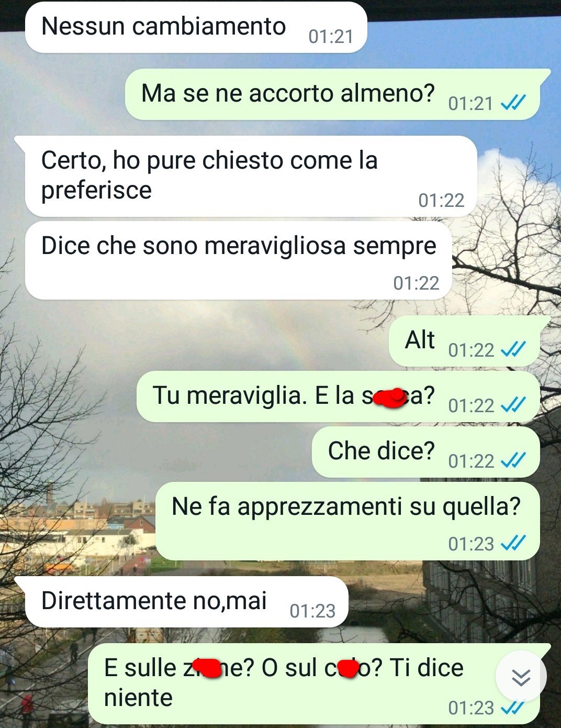Screen dimensions: 561x728
Task: Tap the 'Tu meraviglia. E la' message bubble
Action: click(338, 396)
